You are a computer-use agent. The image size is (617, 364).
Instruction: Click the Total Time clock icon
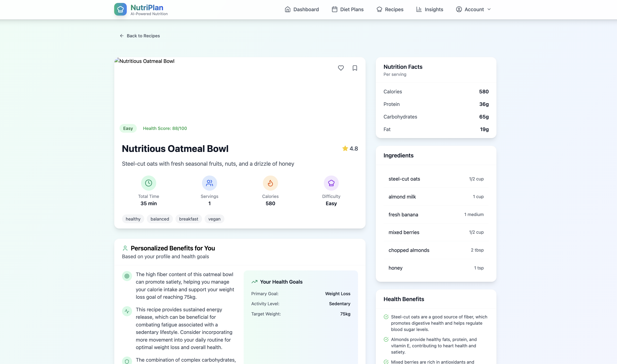point(148,183)
